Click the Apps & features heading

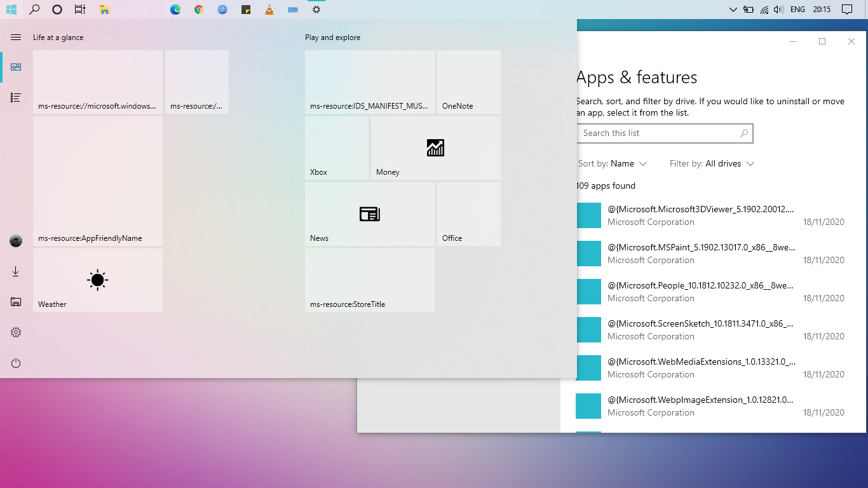pos(637,78)
